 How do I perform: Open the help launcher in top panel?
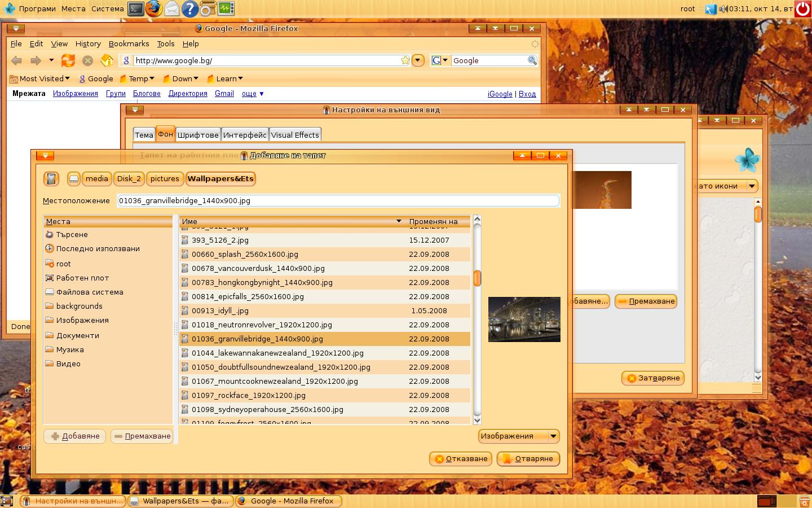(190, 8)
